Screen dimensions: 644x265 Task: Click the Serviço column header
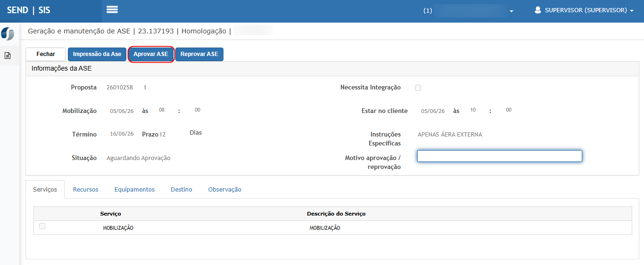110,214
